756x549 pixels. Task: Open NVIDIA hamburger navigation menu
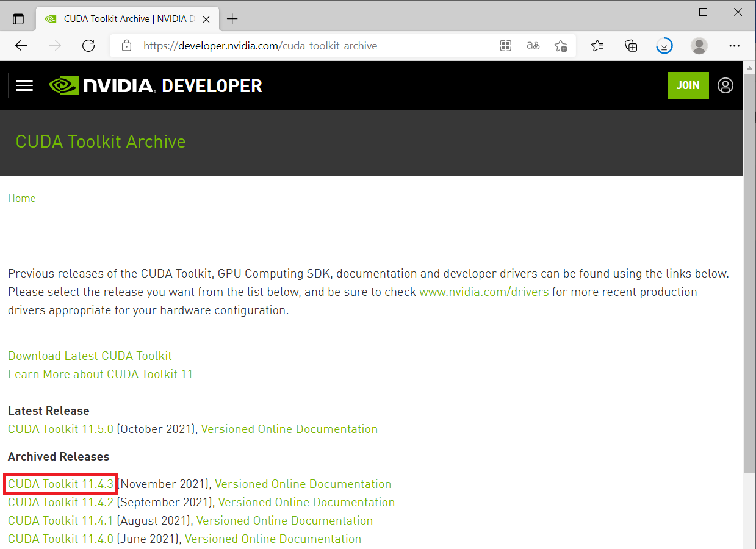coord(24,85)
